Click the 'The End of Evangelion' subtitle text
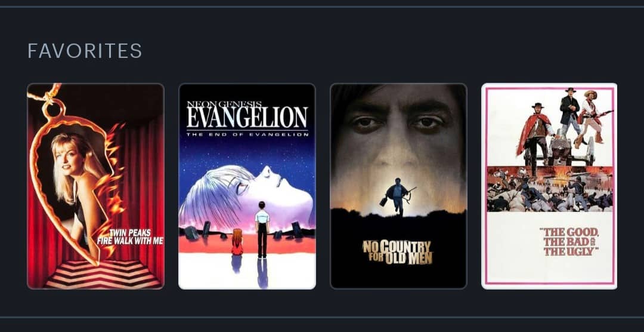Viewport: 644px width, 332px height. [x=247, y=134]
